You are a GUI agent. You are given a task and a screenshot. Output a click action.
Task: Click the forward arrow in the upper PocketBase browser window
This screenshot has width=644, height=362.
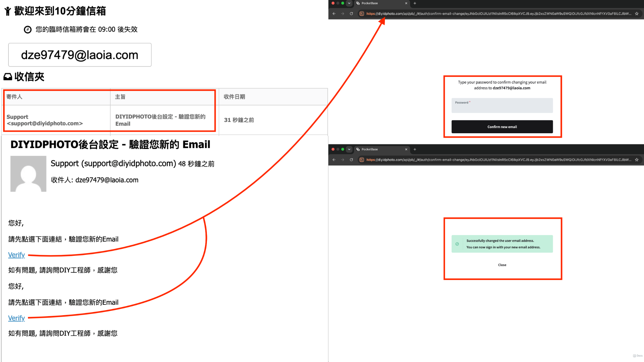click(x=342, y=14)
